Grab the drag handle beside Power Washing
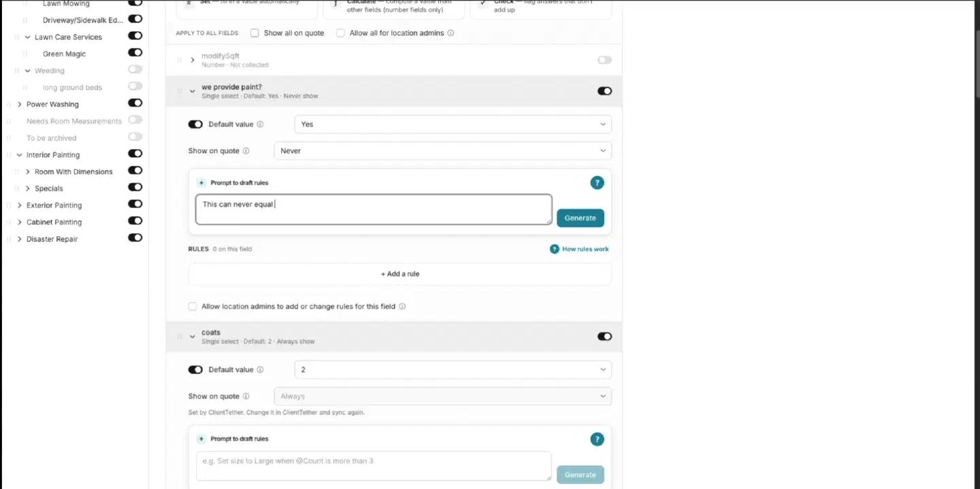Image resolution: width=980 pixels, height=489 pixels. click(x=9, y=104)
